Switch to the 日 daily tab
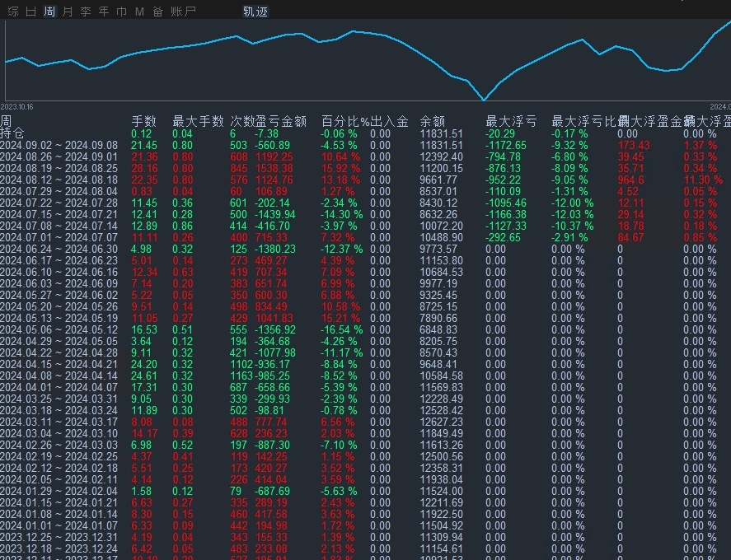The height and width of the screenshot is (560, 731). click(30, 12)
